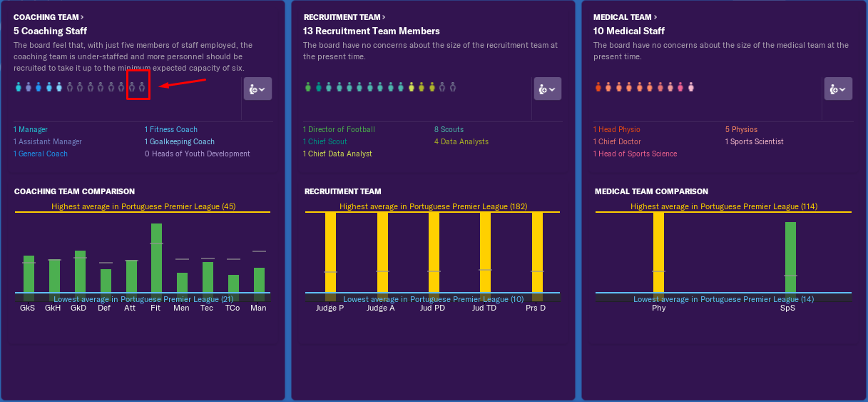Screen dimensions: 868x402
Task: Click the first yellow data analyst icon
Action: (412, 88)
